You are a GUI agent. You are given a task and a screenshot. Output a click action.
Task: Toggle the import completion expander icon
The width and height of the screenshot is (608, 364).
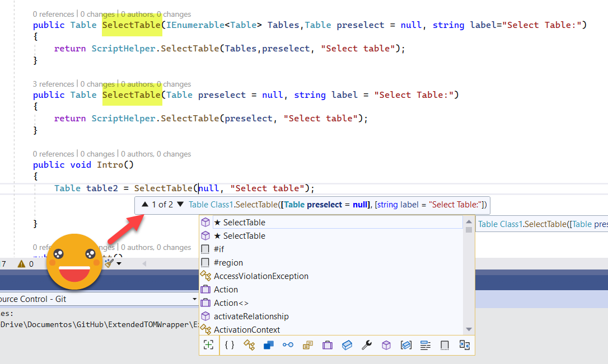pos(464,345)
